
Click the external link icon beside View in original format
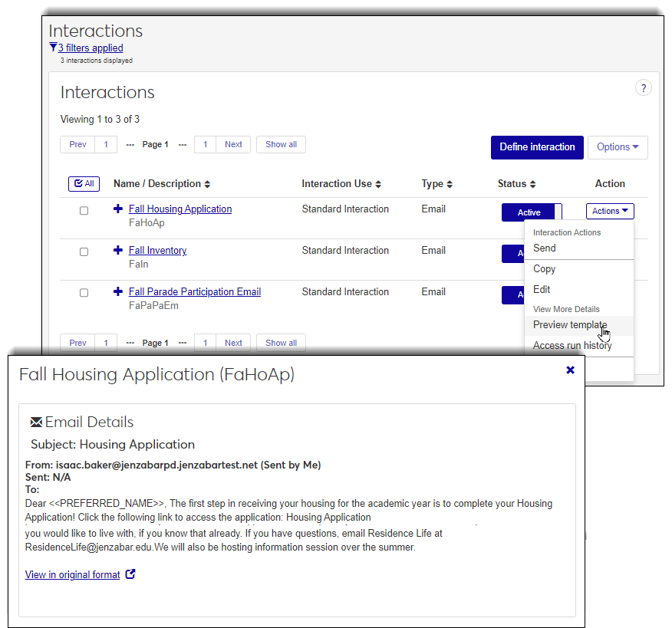click(x=130, y=574)
